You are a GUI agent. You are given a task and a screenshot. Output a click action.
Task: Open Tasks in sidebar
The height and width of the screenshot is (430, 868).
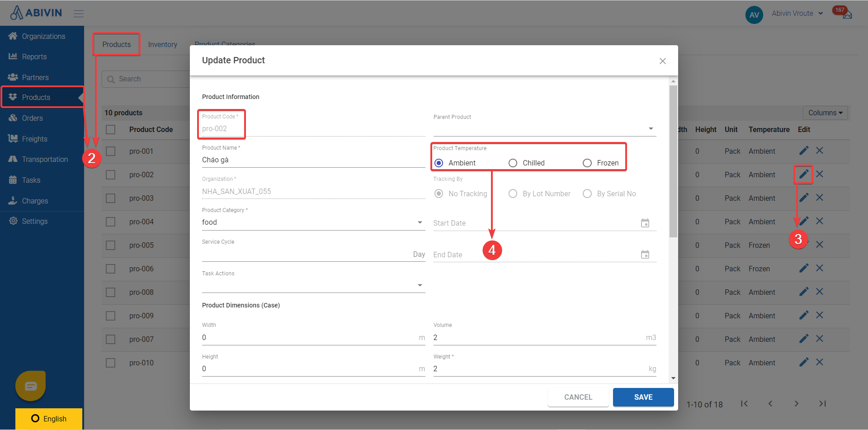42,180
